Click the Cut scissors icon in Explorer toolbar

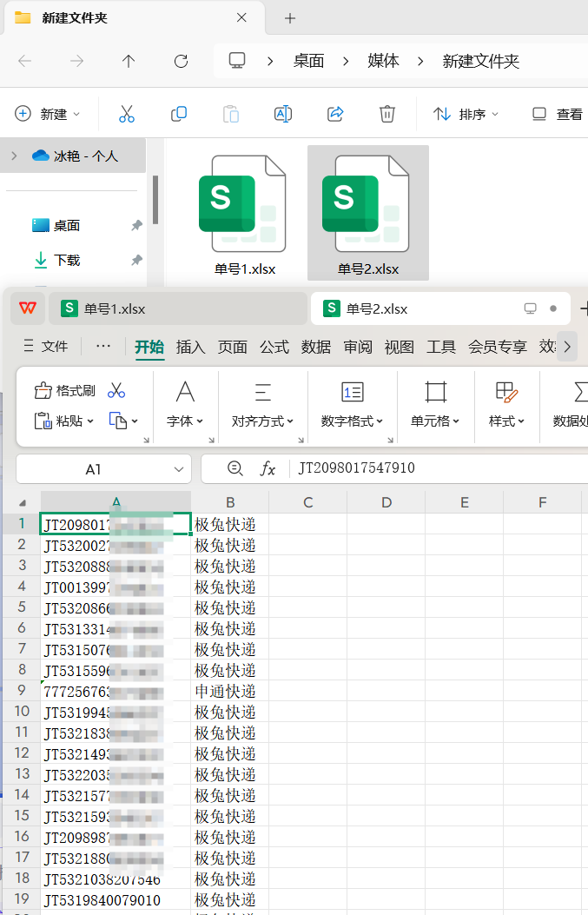point(127,114)
